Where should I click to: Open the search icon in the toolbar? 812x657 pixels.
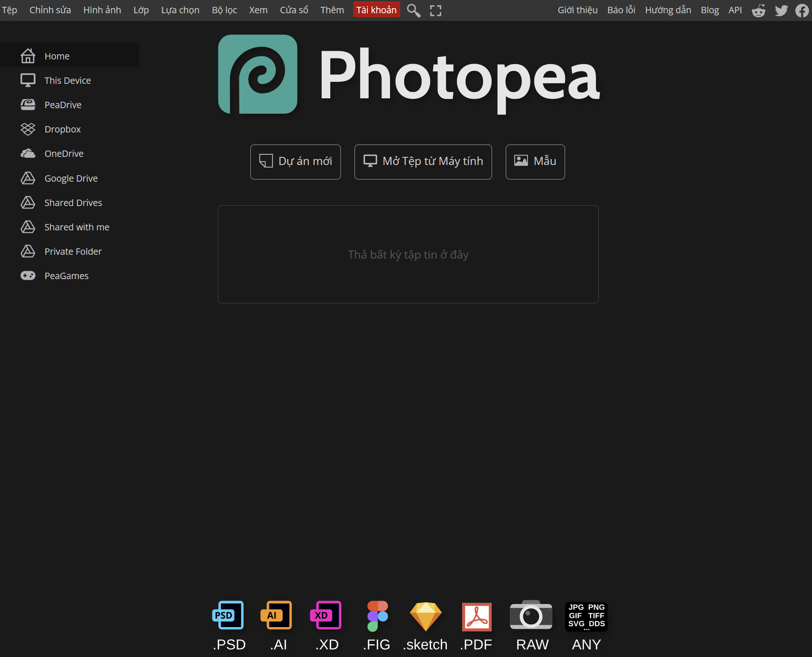point(413,10)
